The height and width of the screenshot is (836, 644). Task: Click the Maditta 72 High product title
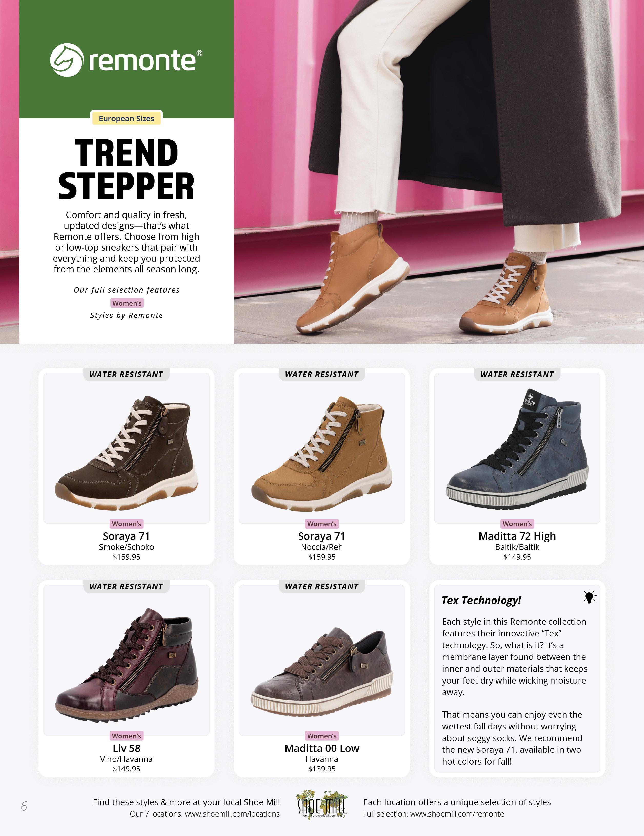tap(517, 536)
